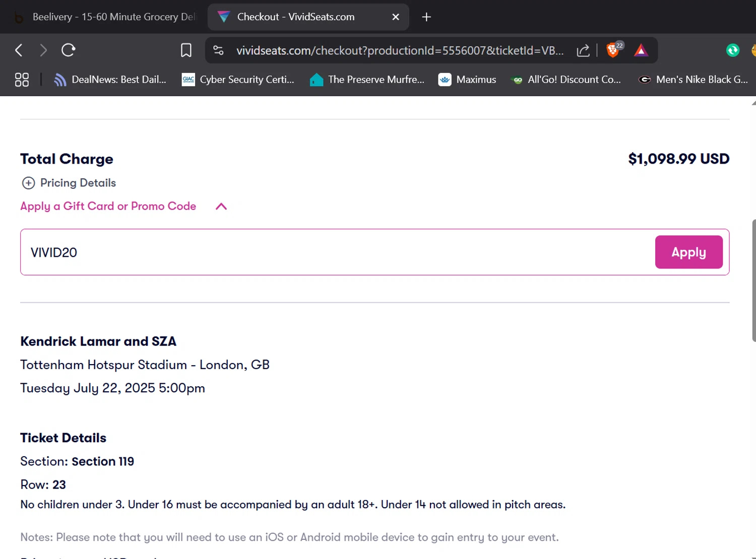Click the Ticket Details heading

[63, 438]
